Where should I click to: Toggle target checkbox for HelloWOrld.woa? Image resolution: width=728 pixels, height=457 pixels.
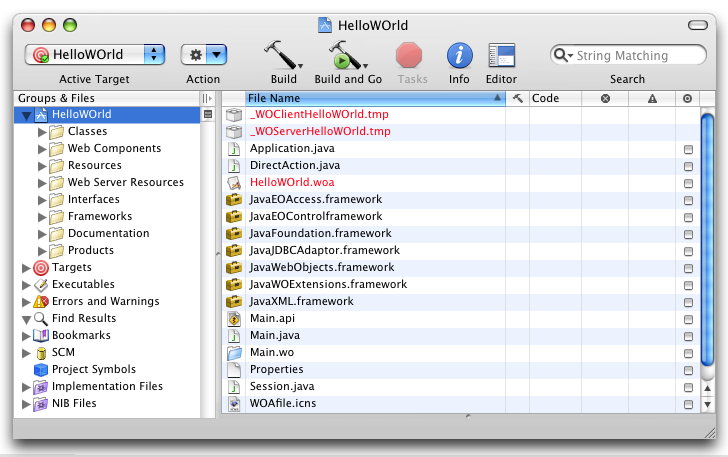point(688,183)
